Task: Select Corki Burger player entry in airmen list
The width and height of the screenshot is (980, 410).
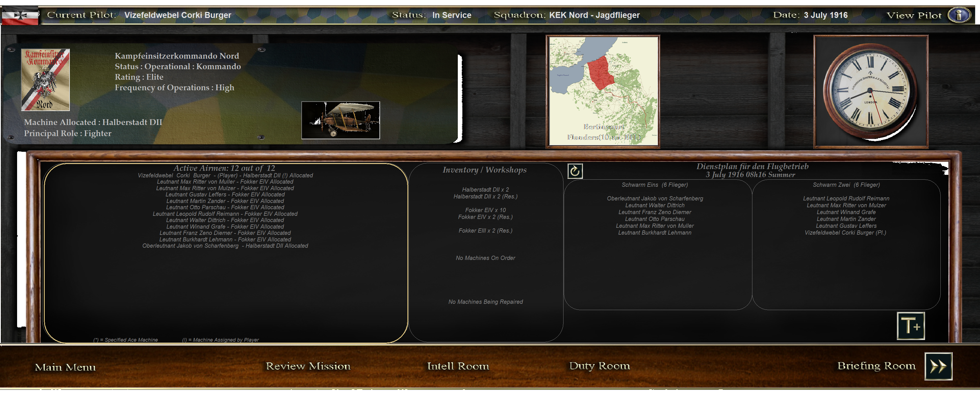Action: [x=225, y=175]
